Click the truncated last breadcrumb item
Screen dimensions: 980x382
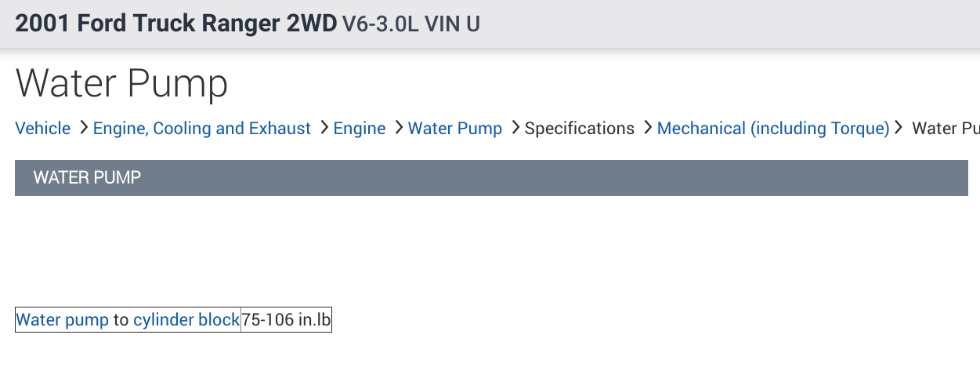point(946,129)
